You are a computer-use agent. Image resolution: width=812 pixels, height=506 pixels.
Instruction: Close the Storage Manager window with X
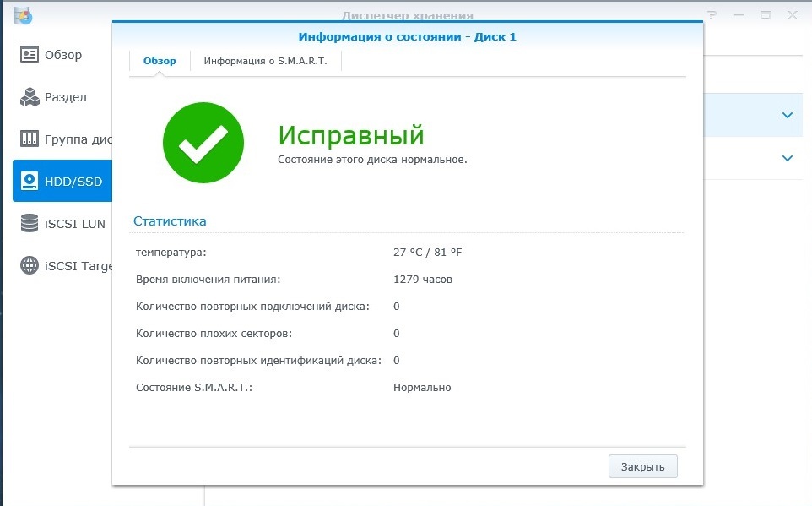coord(792,14)
